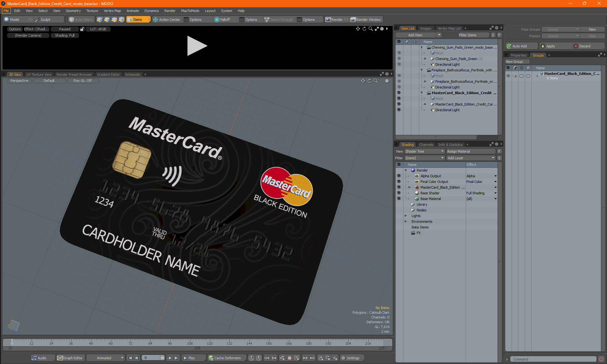
Task: Toggle visibility of MasterCard scene Directional Light
Action: (399, 110)
